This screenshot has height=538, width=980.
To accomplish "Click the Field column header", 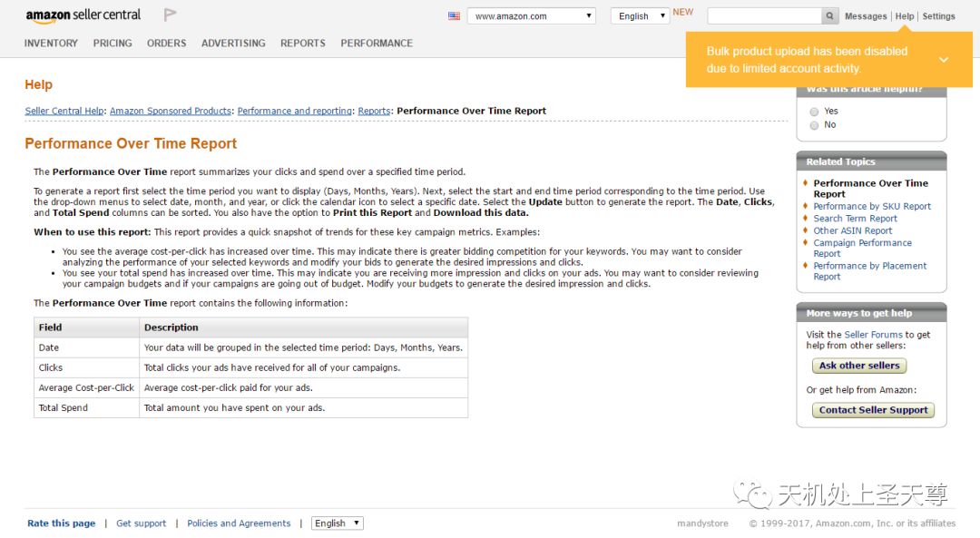I will pyautogui.click(x=86, y=328).
